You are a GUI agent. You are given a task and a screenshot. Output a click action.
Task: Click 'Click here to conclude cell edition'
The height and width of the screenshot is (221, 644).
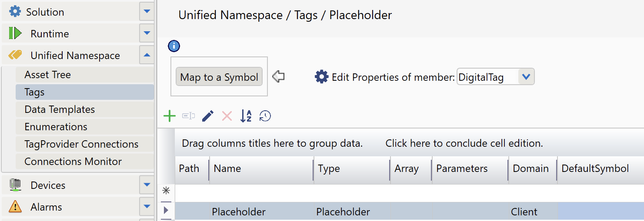point(464,143)
